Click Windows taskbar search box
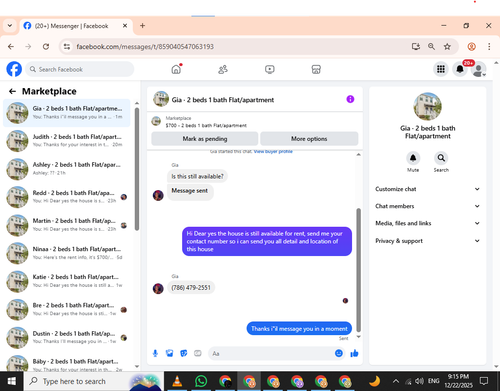The height and width of the screenshot is (391, 500). coord(94,381)
